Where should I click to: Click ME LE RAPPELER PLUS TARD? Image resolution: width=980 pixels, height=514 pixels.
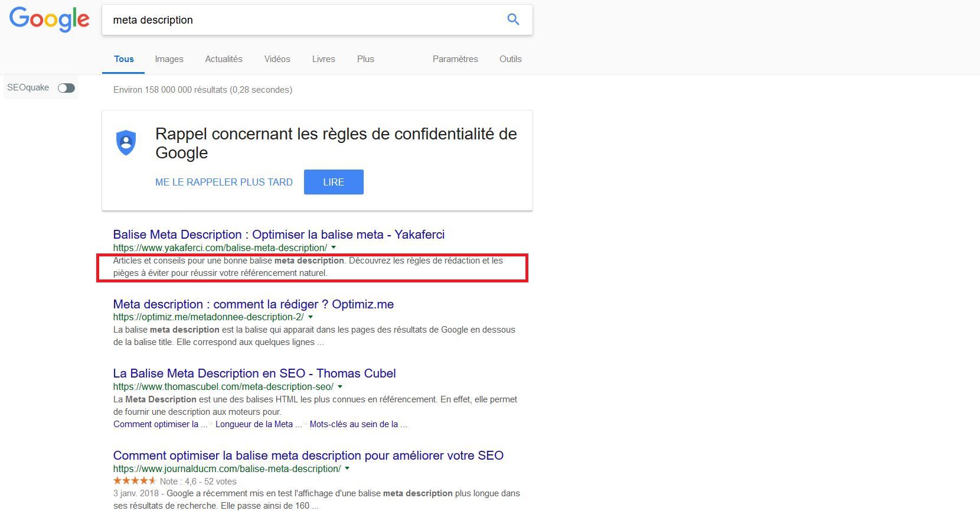click(x=224, y=182)
